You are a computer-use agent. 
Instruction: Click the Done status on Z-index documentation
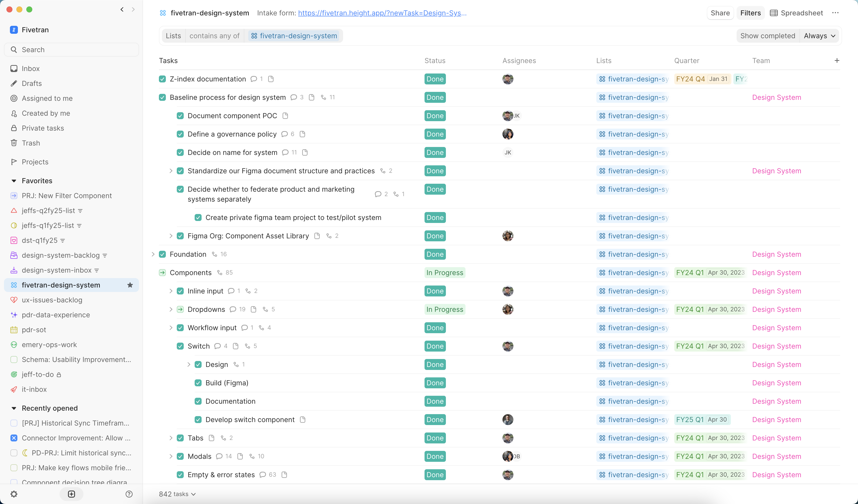pyautogui.click(x=435, y=79)
